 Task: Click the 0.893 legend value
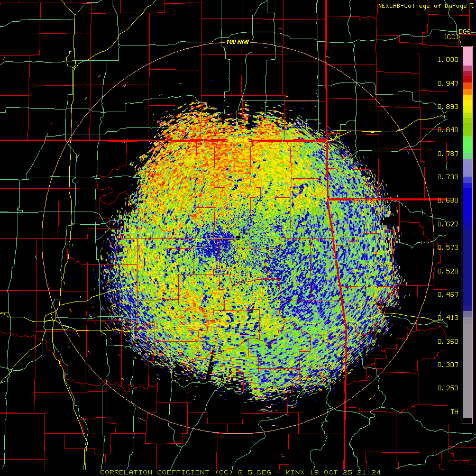pyautogui.click(x=448, y=106)
